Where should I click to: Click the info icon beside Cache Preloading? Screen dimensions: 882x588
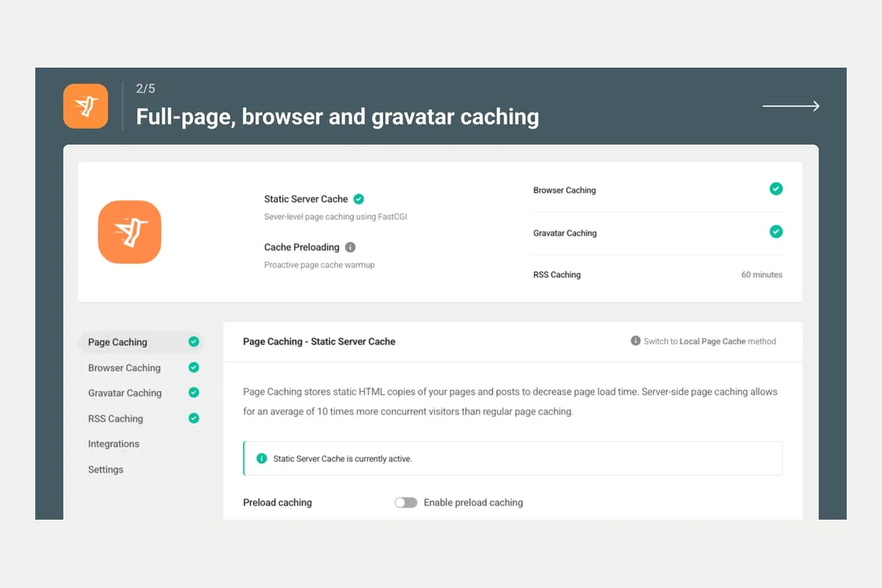pos(351,247)
